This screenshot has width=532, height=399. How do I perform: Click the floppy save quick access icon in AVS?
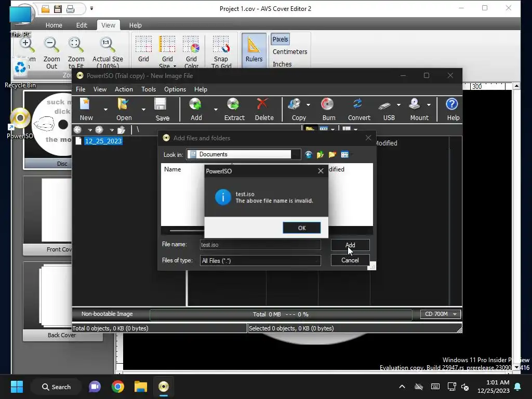tap(58, 9)
